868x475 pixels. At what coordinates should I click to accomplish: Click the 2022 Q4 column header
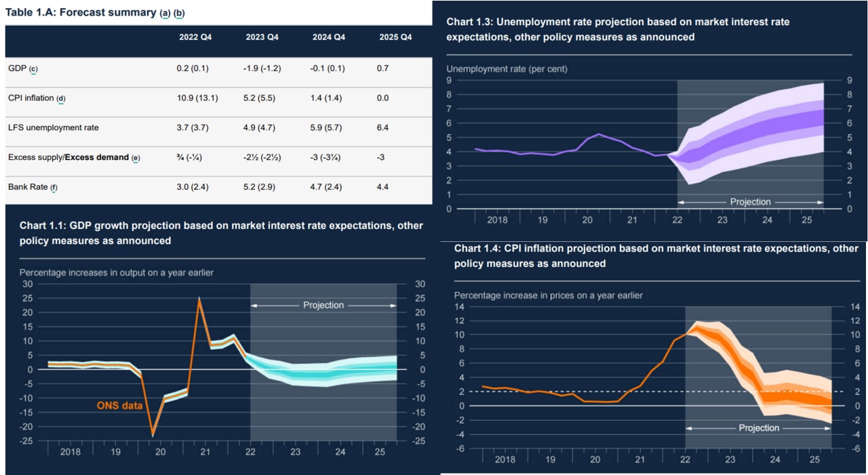pyautogui.click(x=193, y=37)
